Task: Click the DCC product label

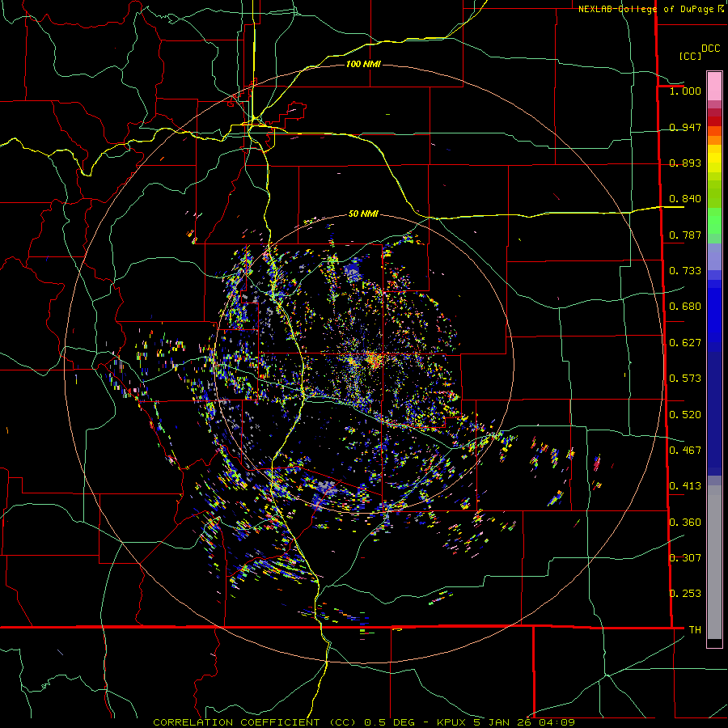Action: [x=710, y=49]
